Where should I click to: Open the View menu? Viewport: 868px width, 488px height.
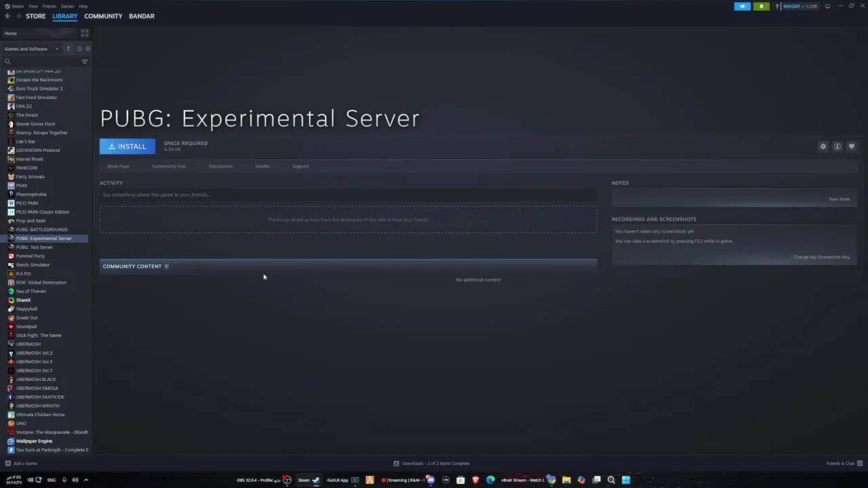(x=33, y=6)
